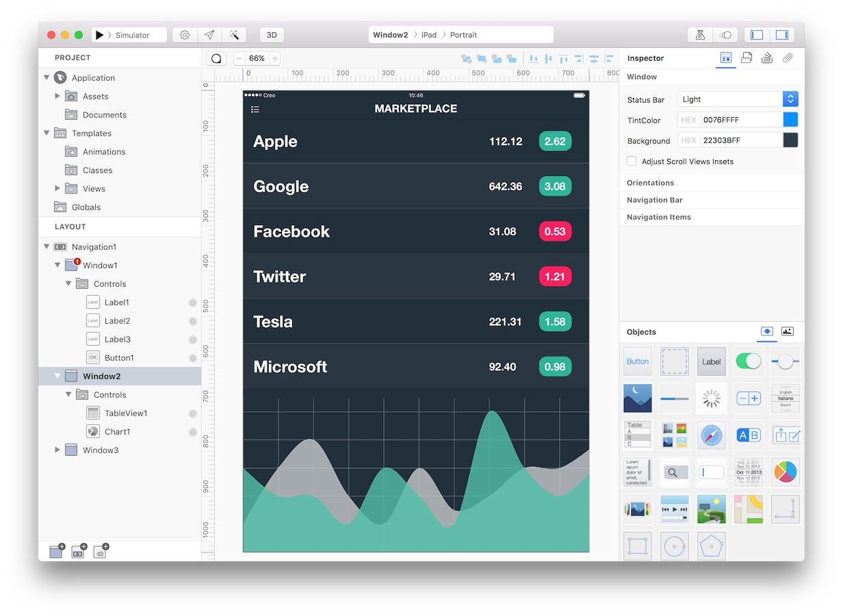Viewport: 843px width, 616px height.
Task: Choose the circle shape object
Action: click(675, 546)
